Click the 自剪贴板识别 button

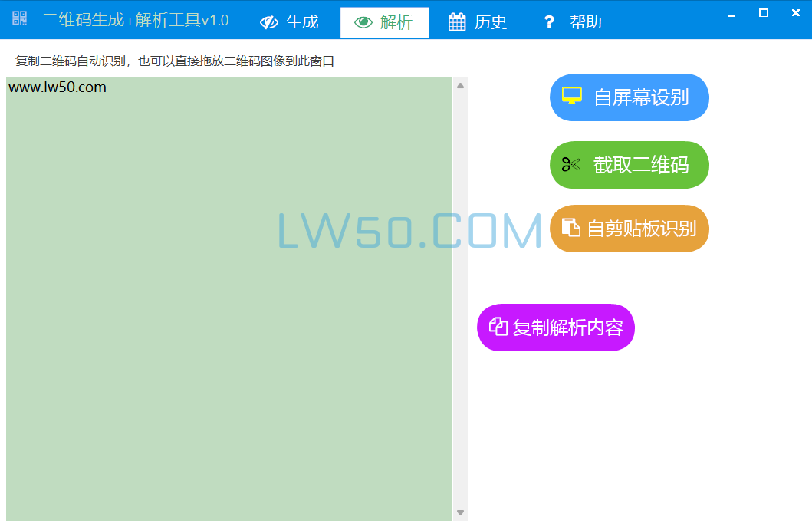click(x=629, y=228)
